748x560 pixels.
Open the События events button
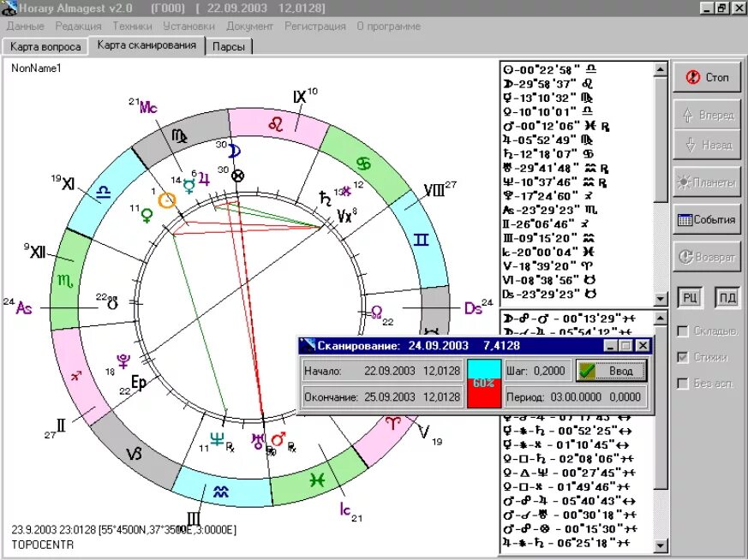tap(707, 220)
